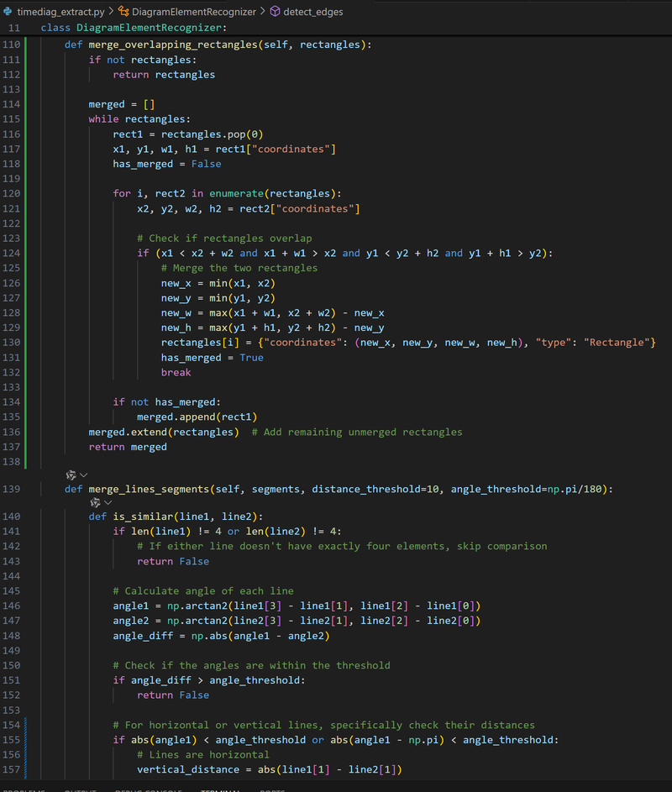Select line number 139 in the gutter
The height and width of the screenshot is (792, 672).
pyautogui.click(x=12, y=489)
